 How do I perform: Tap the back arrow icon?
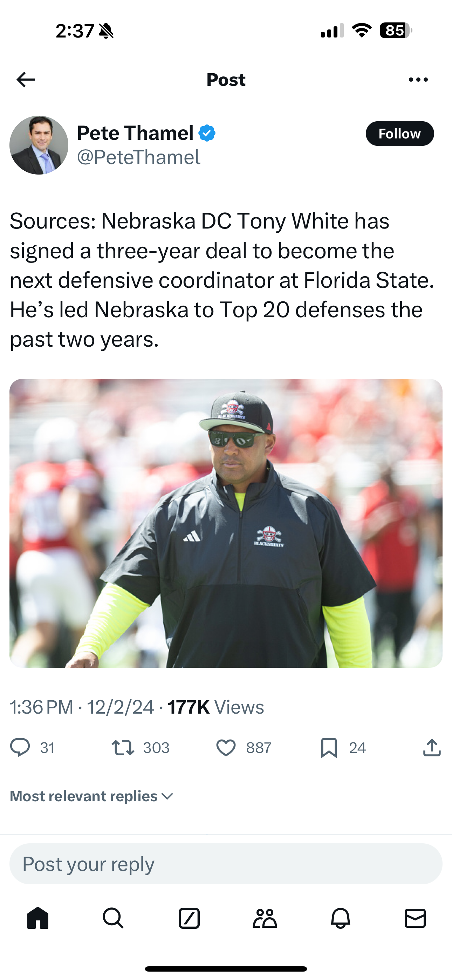pos(26,80)
